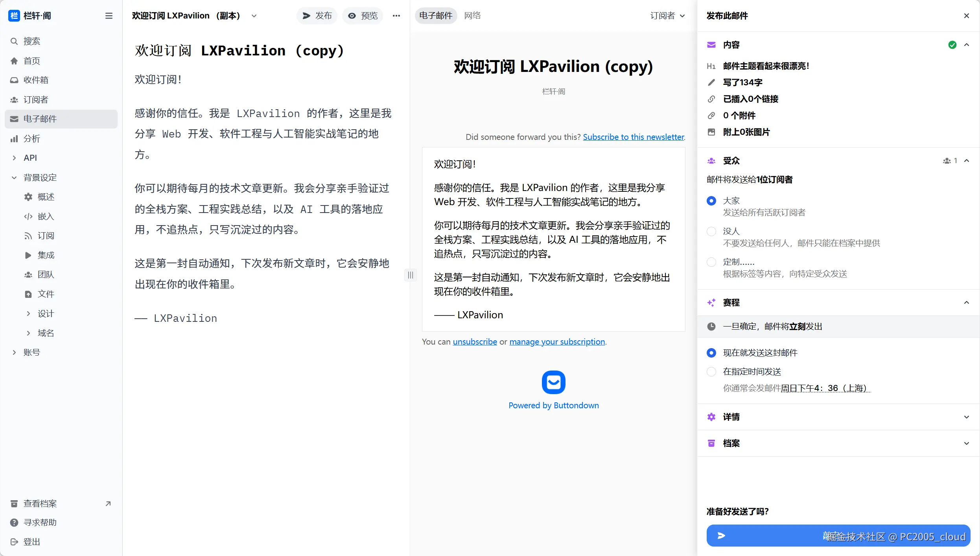Open 寻求帮助 help item
The width and height of the screenshot is (980, 556).
(x=61, y=523)
